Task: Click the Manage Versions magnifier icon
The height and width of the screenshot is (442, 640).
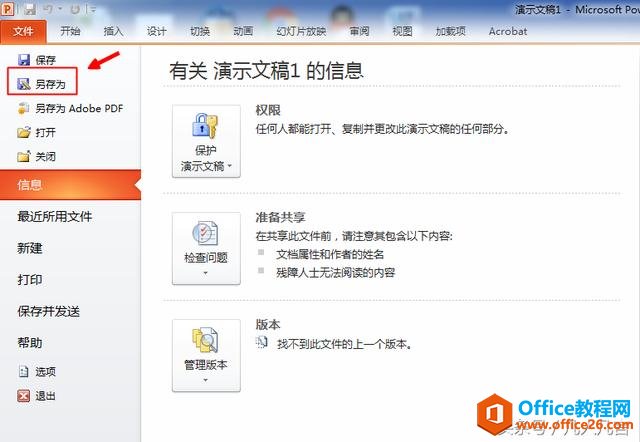Action: (x=205, y=340)
